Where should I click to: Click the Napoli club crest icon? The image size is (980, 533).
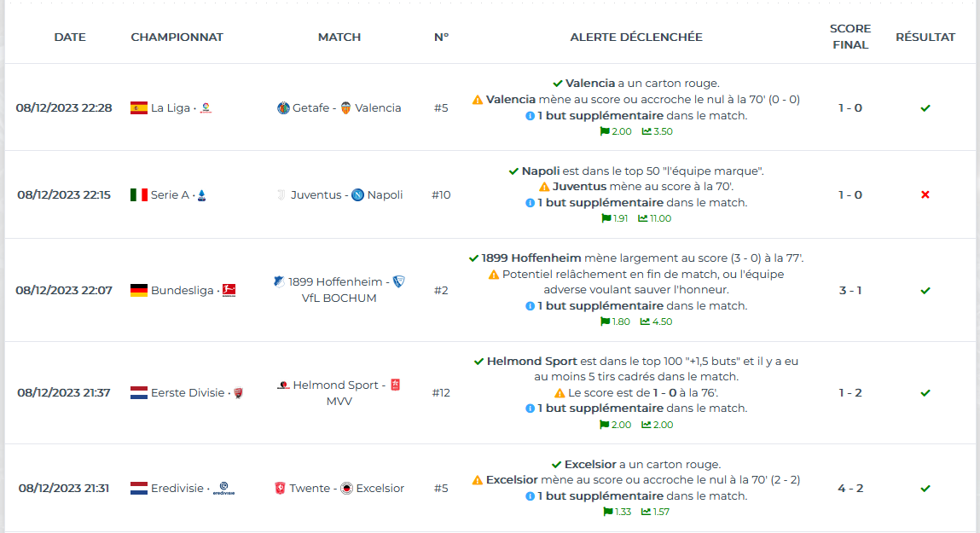(357, 195)
